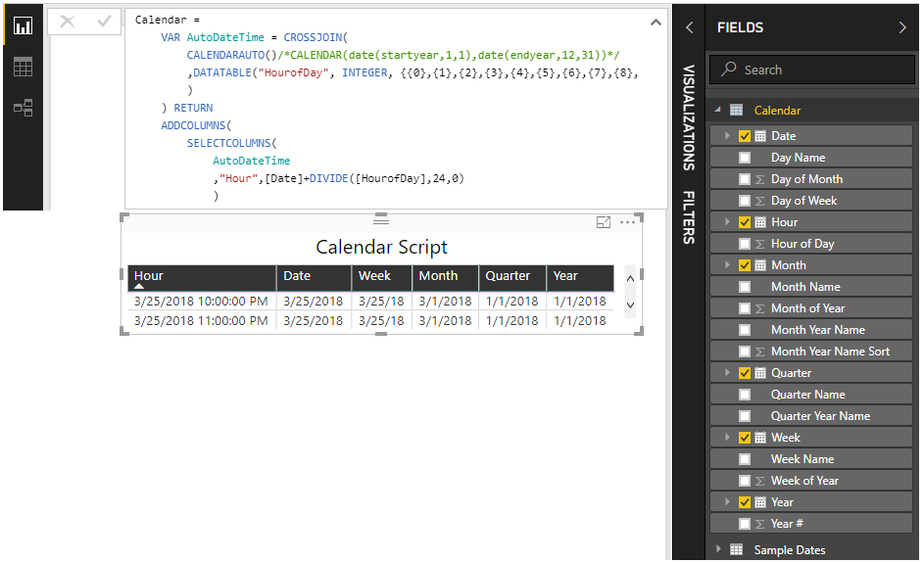Open the Filters pane tab
This screenshot has height=563, width=924.
(x=688, y=217)
